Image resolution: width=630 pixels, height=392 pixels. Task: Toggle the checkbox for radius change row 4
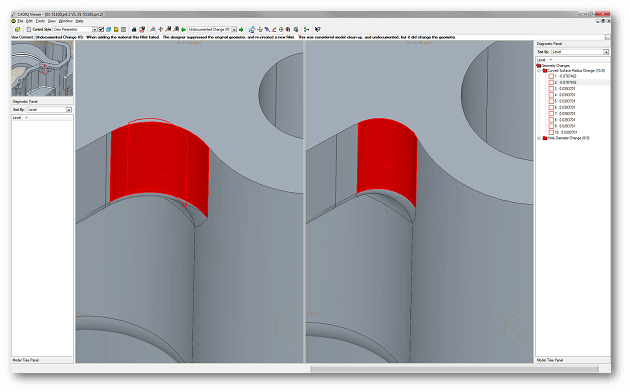click(551, 95)
